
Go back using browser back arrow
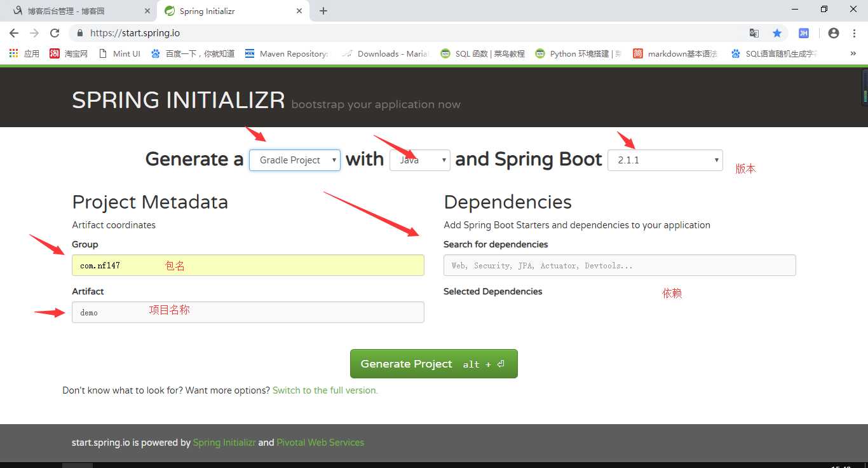14,33
